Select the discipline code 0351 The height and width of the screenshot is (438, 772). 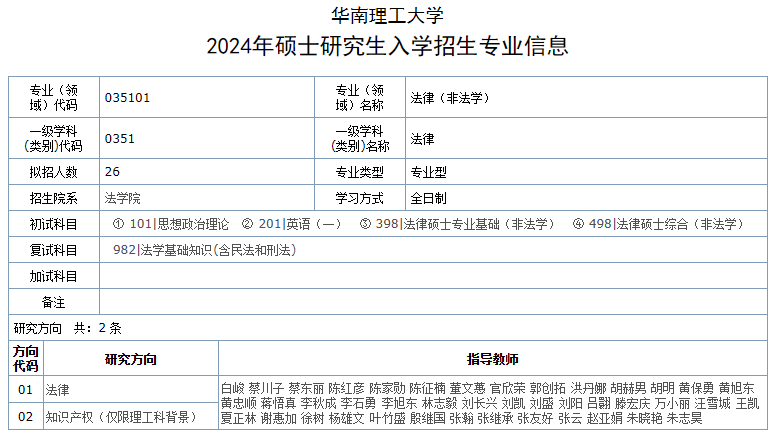119,138
